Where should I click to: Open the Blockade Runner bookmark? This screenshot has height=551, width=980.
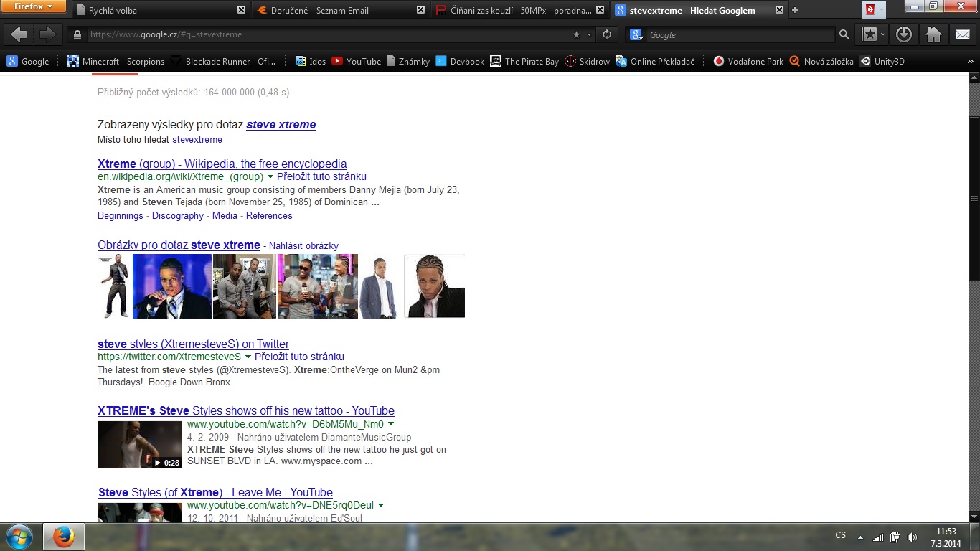pos(222,62)
